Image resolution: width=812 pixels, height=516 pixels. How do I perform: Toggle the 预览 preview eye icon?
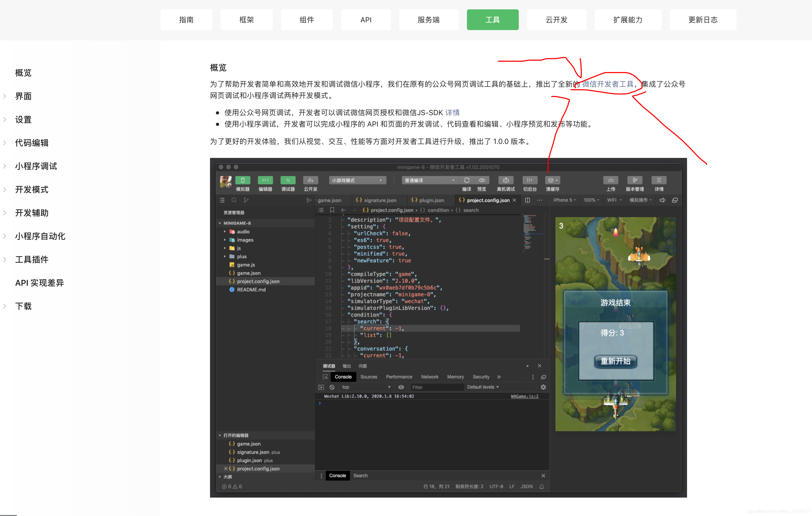(x=482, y=180)
